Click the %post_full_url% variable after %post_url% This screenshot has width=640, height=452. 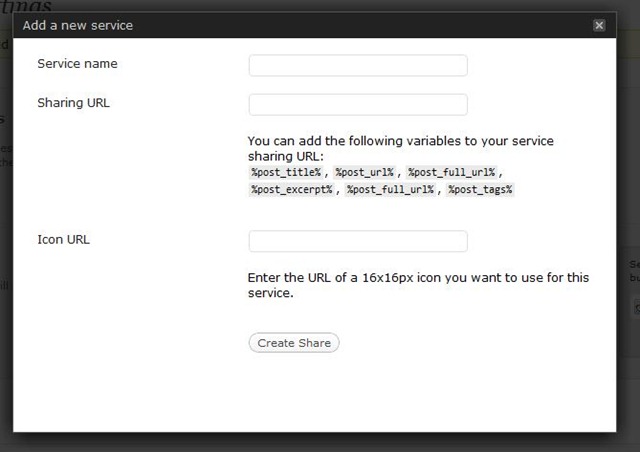[451, 172]
